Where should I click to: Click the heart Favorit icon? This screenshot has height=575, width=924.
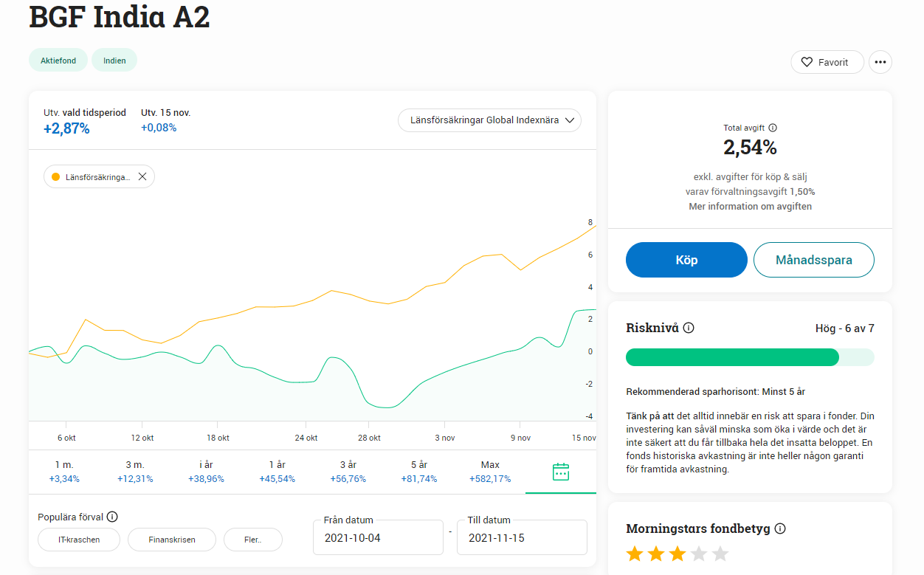[807, 63]
